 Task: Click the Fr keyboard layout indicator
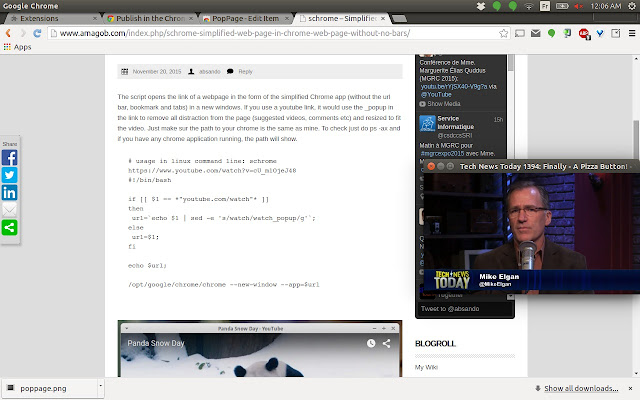(x=545, y=6)
